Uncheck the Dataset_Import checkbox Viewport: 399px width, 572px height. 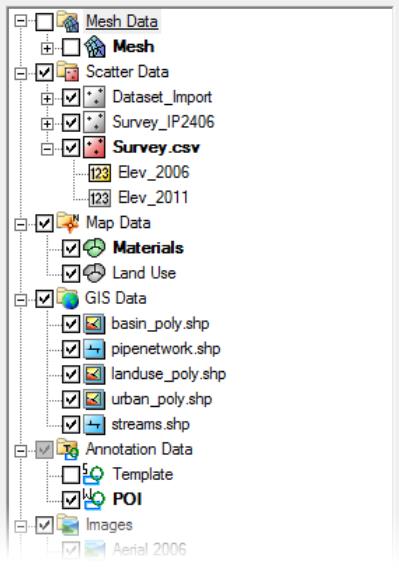click(x=71, y=97)
